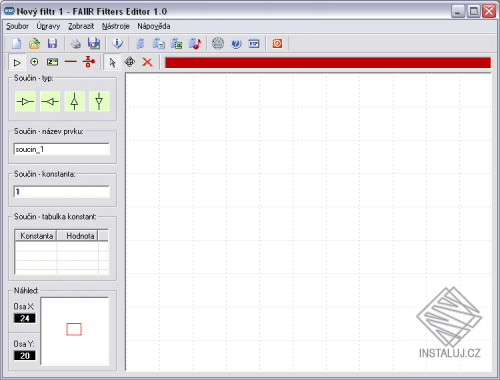Click the red power icon
The height and width of the screenshot is (380, 500).
click(277, 43)
